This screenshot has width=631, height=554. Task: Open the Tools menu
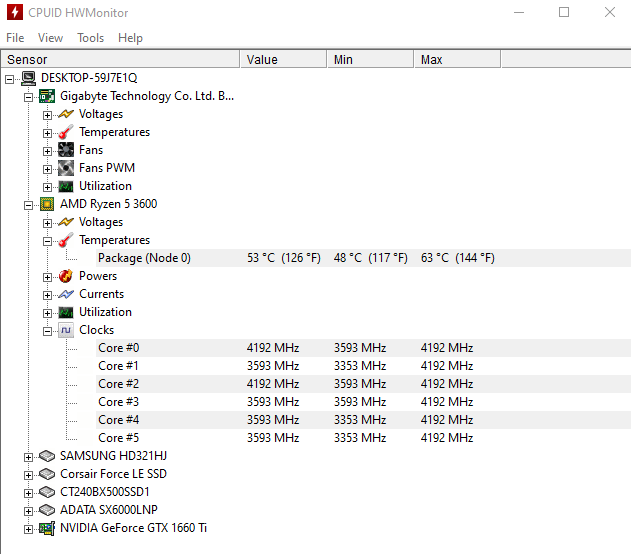91,38
